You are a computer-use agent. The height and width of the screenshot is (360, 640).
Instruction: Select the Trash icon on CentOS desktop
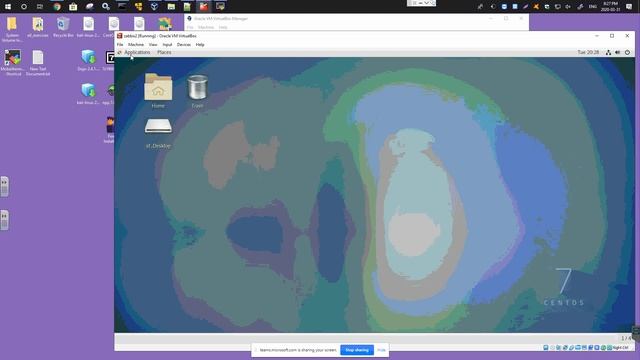[197, 91]
